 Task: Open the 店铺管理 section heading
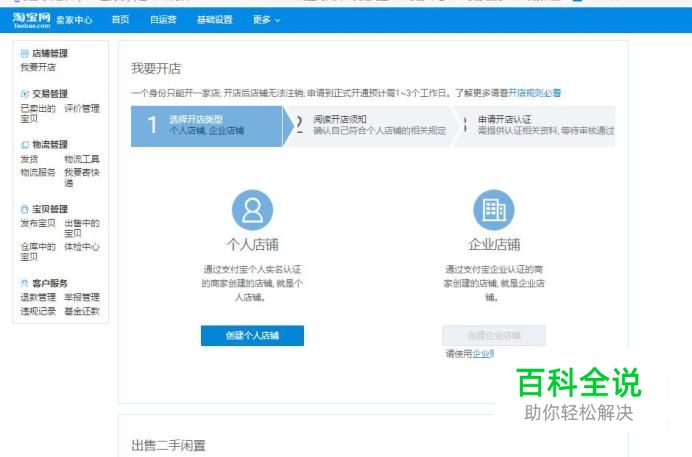point(50,53)
